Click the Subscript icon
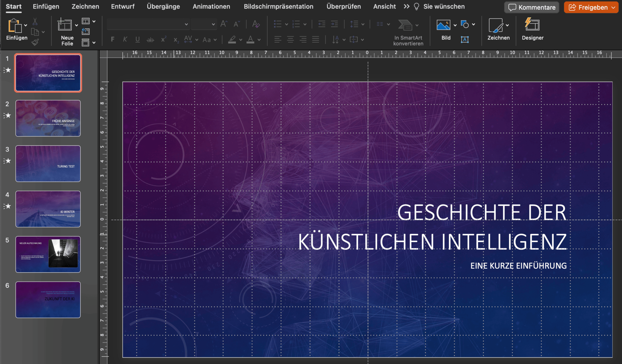 (176, 40)
